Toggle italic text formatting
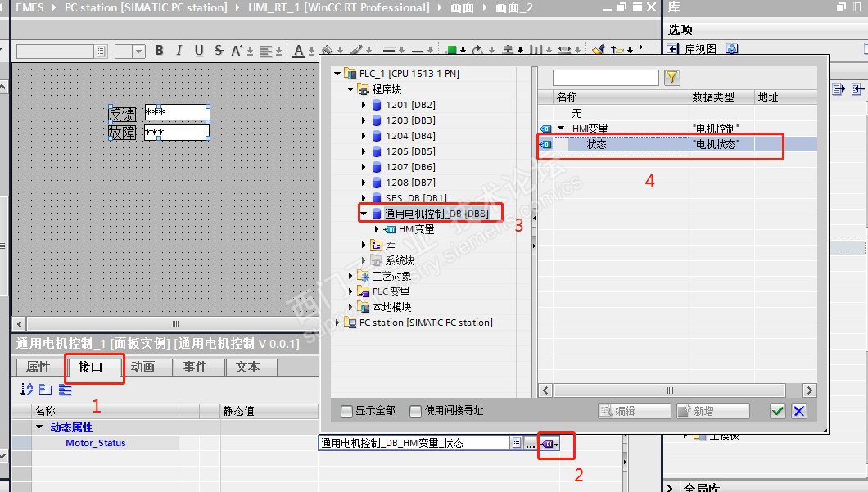This screenshot has width=868, height=492. tap(179, 51)
